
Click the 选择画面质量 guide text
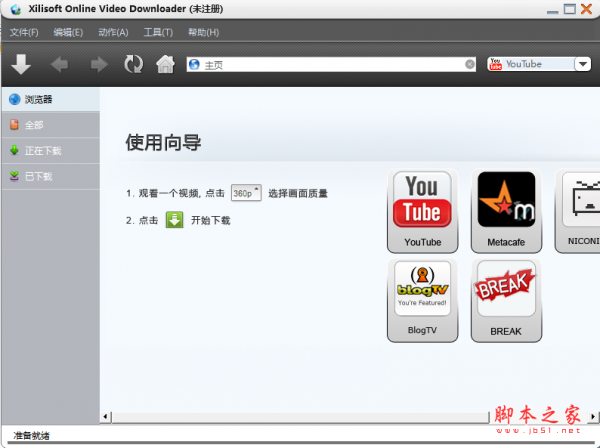[x=298, y=194]
